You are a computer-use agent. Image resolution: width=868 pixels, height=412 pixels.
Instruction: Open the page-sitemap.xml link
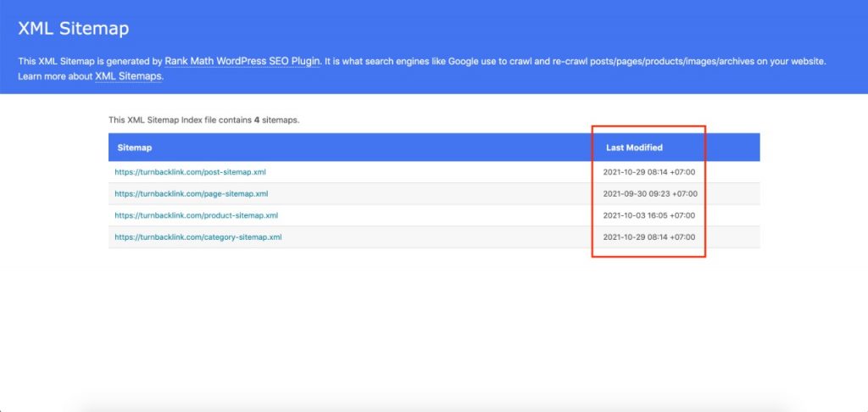point(191,193)
